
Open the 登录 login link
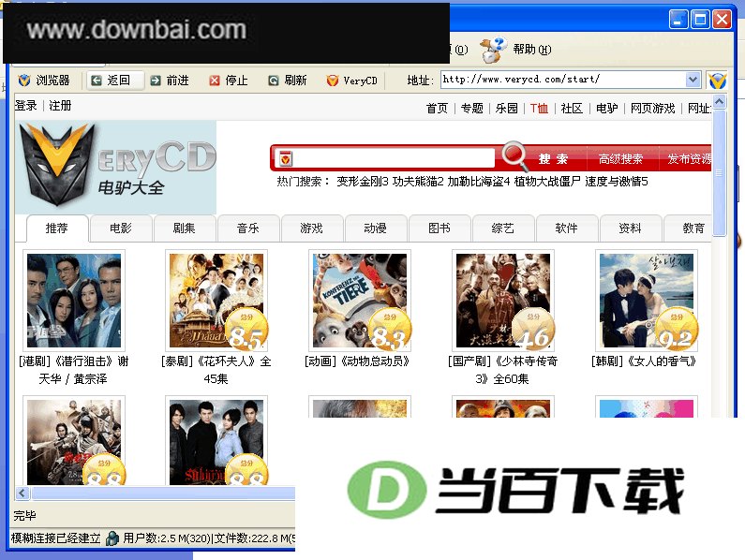click(26, 106)
